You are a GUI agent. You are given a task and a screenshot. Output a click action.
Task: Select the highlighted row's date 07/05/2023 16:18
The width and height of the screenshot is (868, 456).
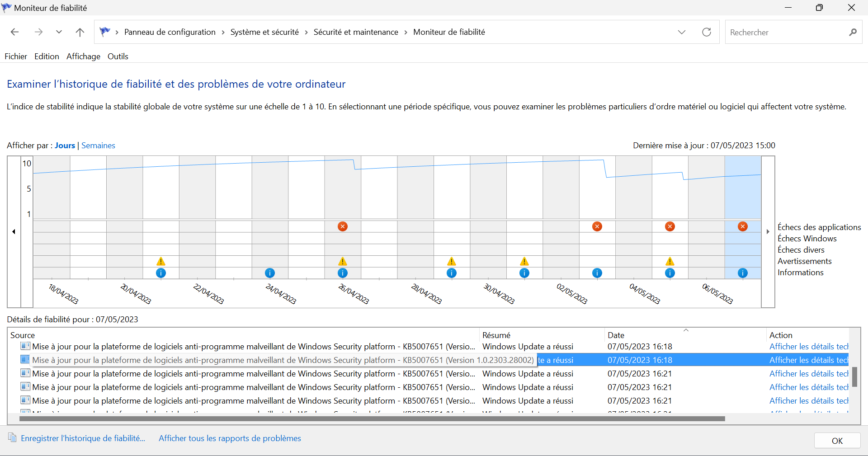(640, 360)
